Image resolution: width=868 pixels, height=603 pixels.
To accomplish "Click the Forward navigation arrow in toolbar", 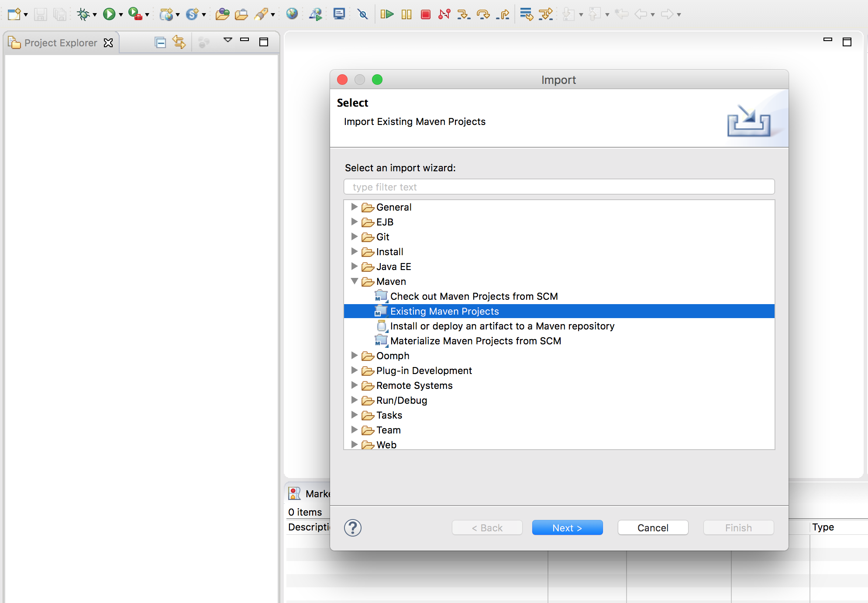I will click(667, 14).
